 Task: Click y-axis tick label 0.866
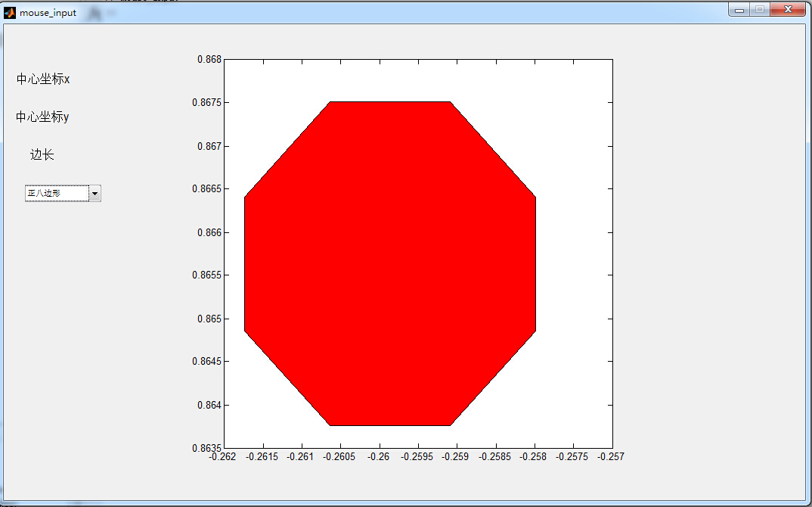click(x=209, y=233)
